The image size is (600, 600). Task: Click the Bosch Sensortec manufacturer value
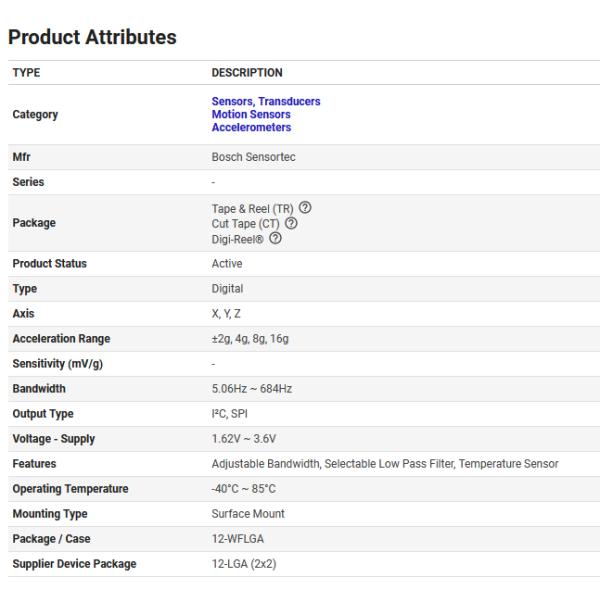(253, 158)
